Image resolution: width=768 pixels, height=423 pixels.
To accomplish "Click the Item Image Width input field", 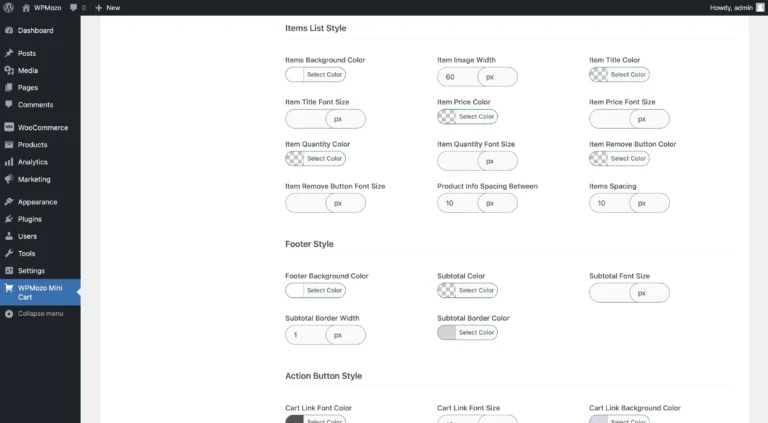I will pyautogui.click(x=457, y=77).
